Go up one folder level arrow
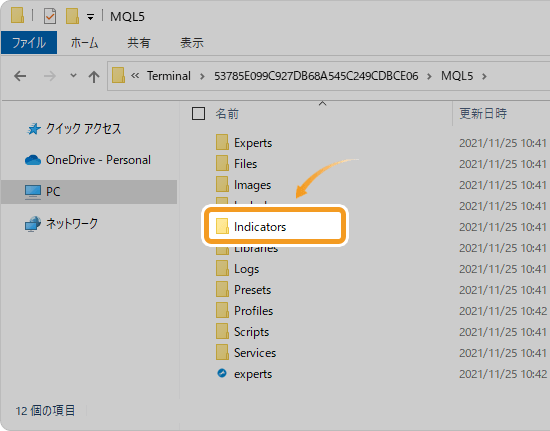Viewport: 550px width, 431px height. pyautogui.click(x=94, y=76)
